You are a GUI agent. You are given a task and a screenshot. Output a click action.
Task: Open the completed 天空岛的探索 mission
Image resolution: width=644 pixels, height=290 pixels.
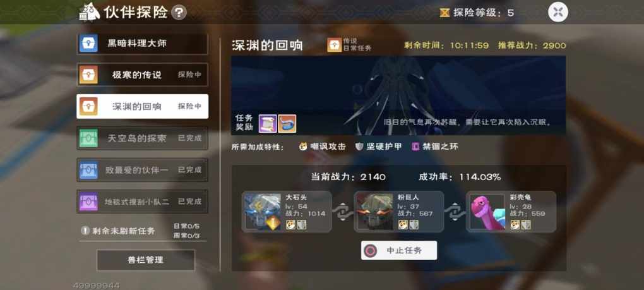[x=142, y=138]
